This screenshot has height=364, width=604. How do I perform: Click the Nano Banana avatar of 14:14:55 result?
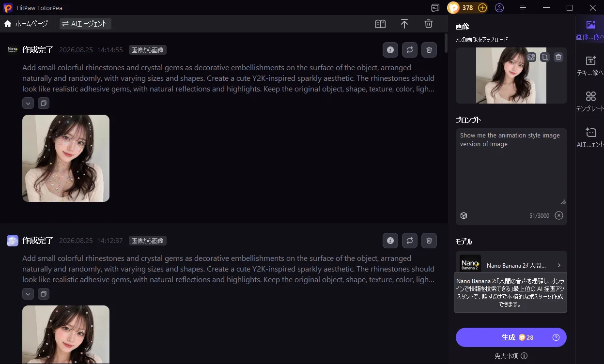[13, 50]
